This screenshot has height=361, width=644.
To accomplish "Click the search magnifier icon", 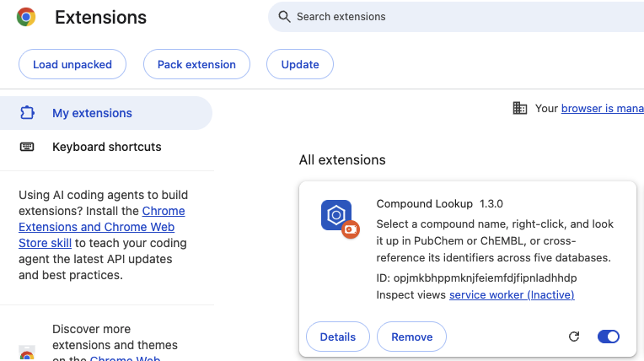I will pyautogui.click(x=284, y=16).
